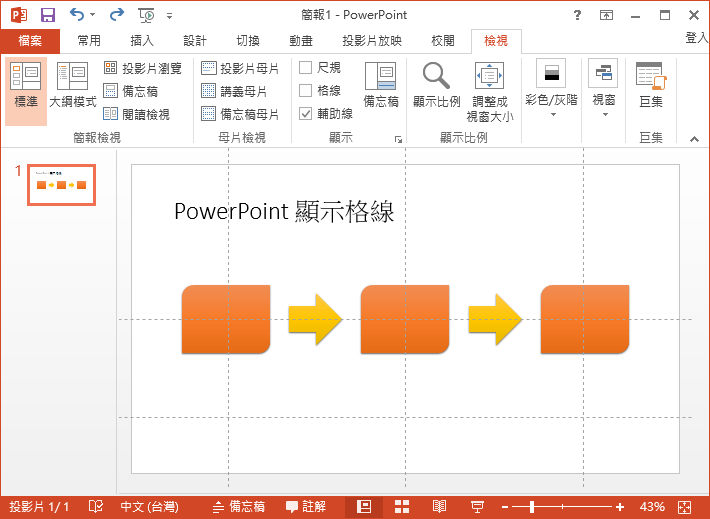Select the second yellow arrow shape
Image resolution: width=710 pixels, height=519 pixels.
coord(495,319)
